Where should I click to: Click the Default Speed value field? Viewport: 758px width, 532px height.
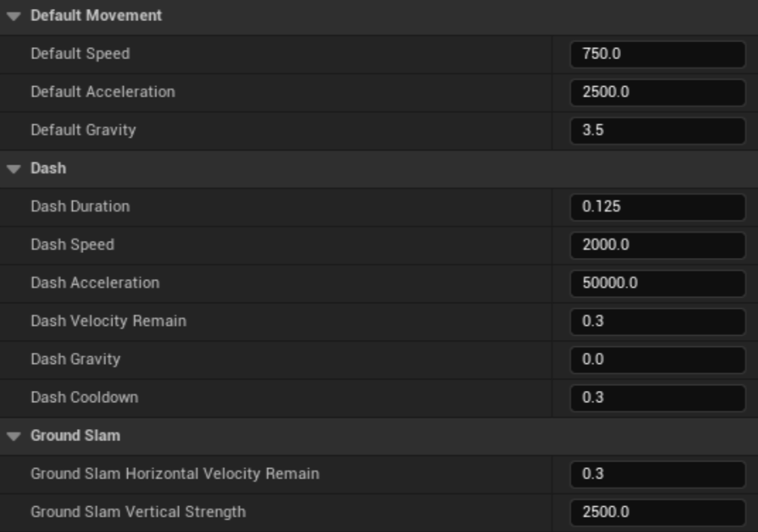pos(657,54)
